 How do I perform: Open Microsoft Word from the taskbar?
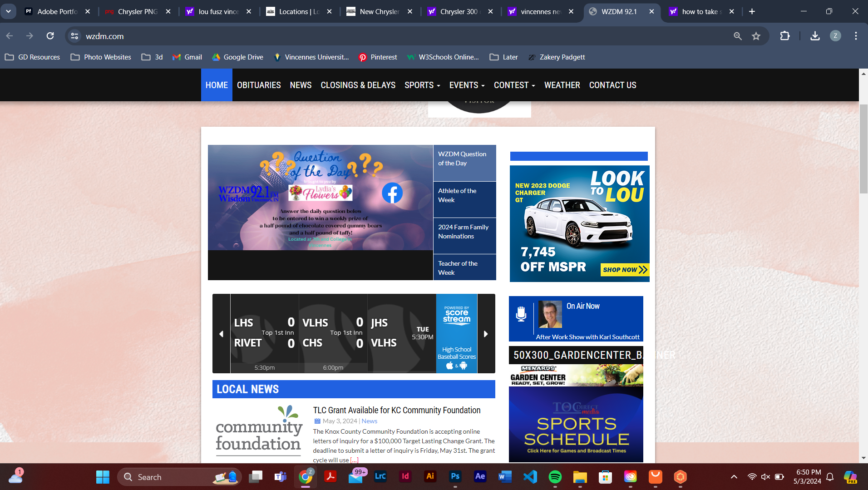point(505,476)
